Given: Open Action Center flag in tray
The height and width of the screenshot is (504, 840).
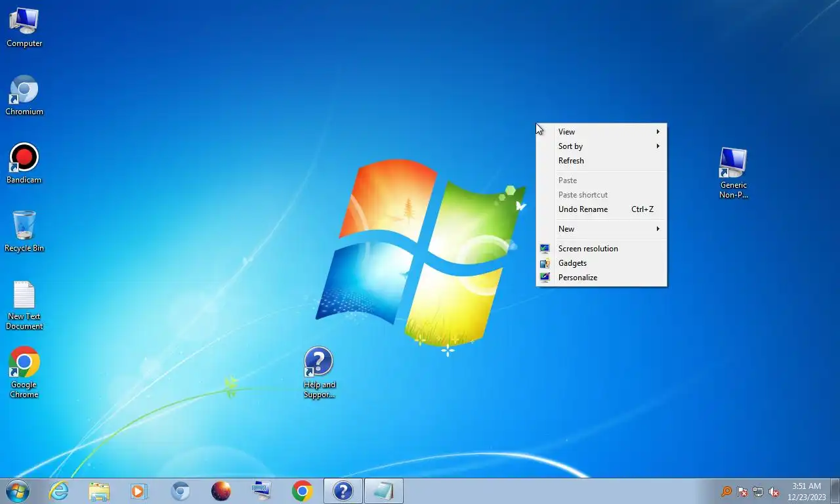Looking at the screenshot, I should point(742,492).
